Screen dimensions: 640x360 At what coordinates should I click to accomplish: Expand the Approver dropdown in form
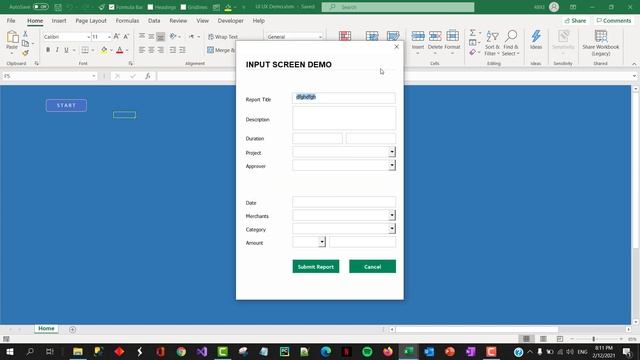pos(392,165)
